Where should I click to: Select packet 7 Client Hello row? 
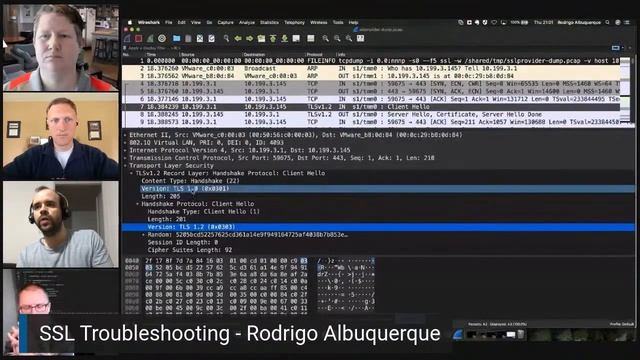pyautogui.click(x=371, y=107)
